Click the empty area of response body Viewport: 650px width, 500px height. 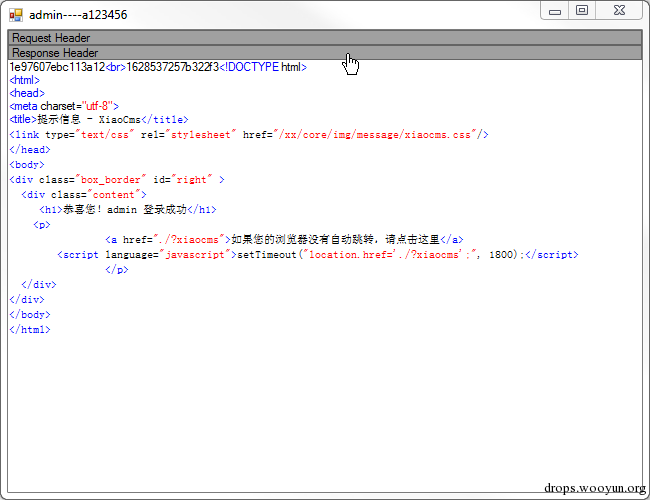point(325,410)
